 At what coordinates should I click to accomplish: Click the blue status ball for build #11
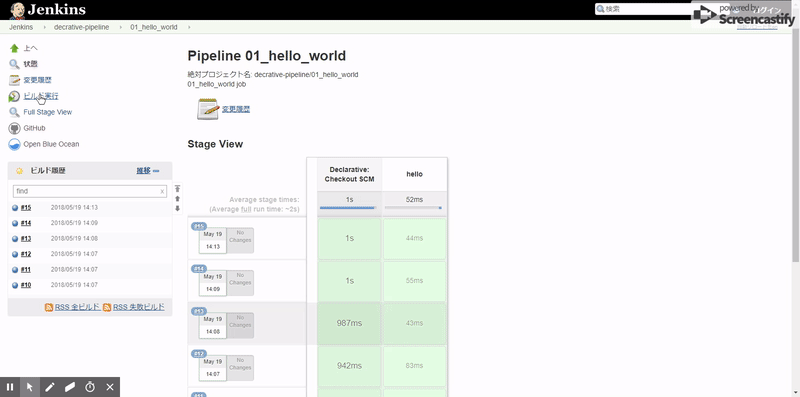click(x=15, y=269)
